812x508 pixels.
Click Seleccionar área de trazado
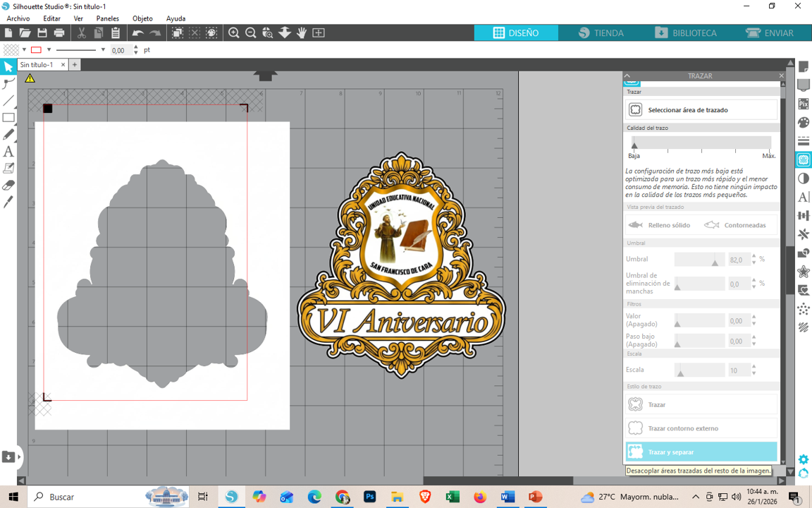coord(701,110)
